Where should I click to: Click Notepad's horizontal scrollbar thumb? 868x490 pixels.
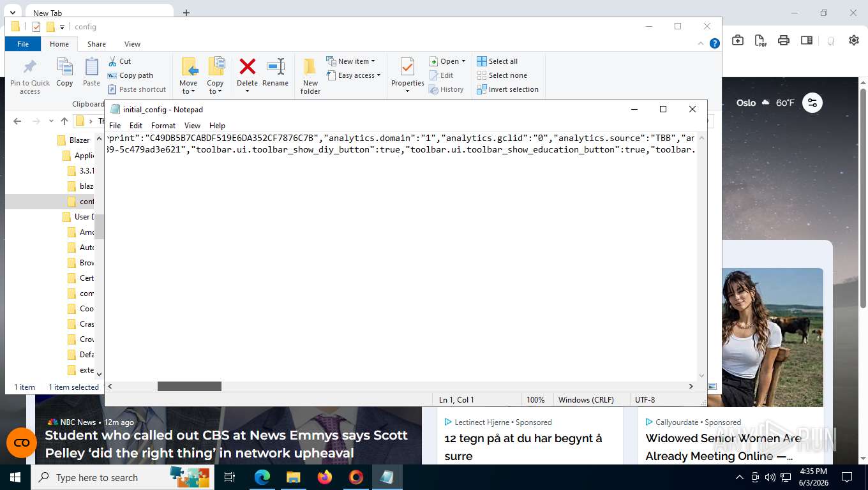(190, 387)
